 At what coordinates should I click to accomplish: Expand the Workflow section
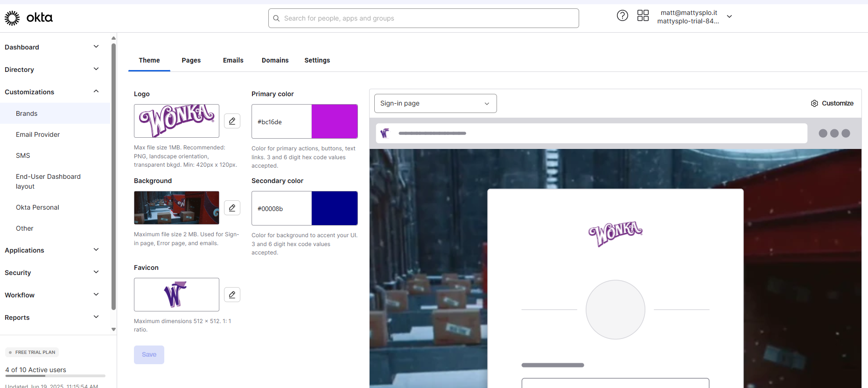pyautogui.click(x=96, y=295)
